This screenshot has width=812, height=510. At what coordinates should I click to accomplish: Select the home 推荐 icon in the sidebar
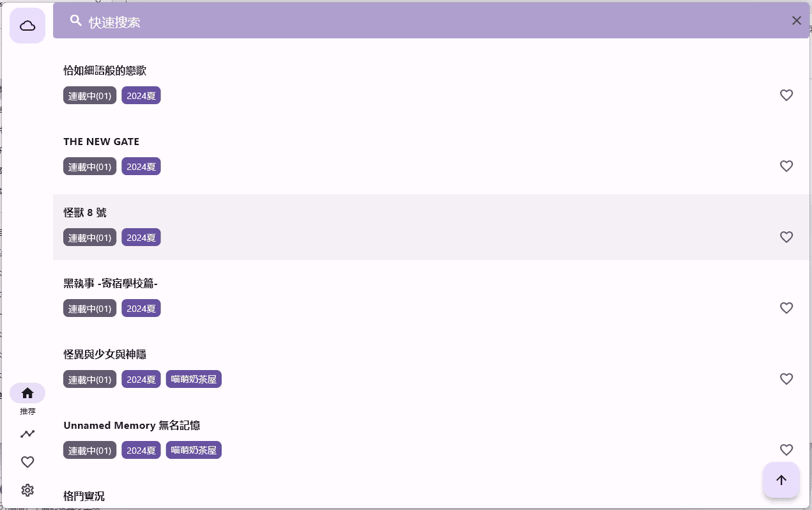click(27, 392)
